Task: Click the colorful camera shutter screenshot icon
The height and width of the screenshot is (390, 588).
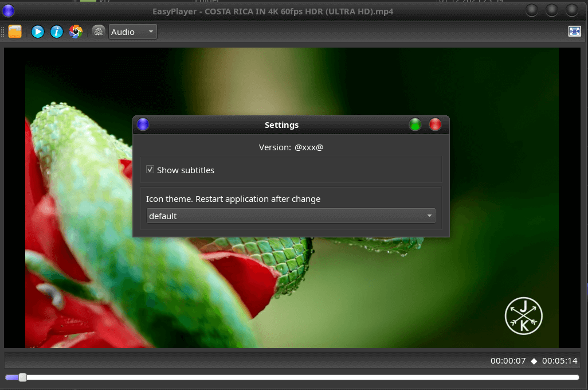Action: click(x=76, y=32)
